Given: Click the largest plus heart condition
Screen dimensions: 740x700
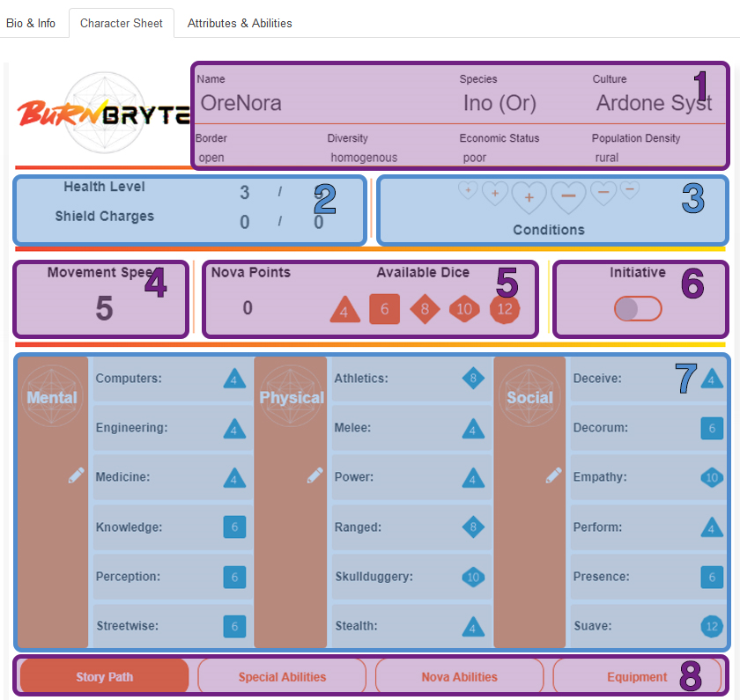Looking at the screenshot, I should (529, 198).
